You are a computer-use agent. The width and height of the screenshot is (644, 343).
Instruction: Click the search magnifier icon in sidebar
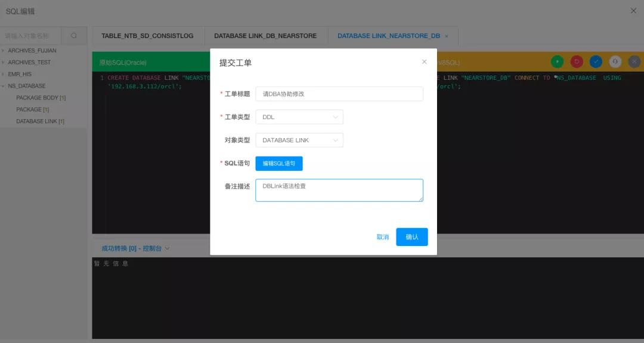[x=74, y=36]
